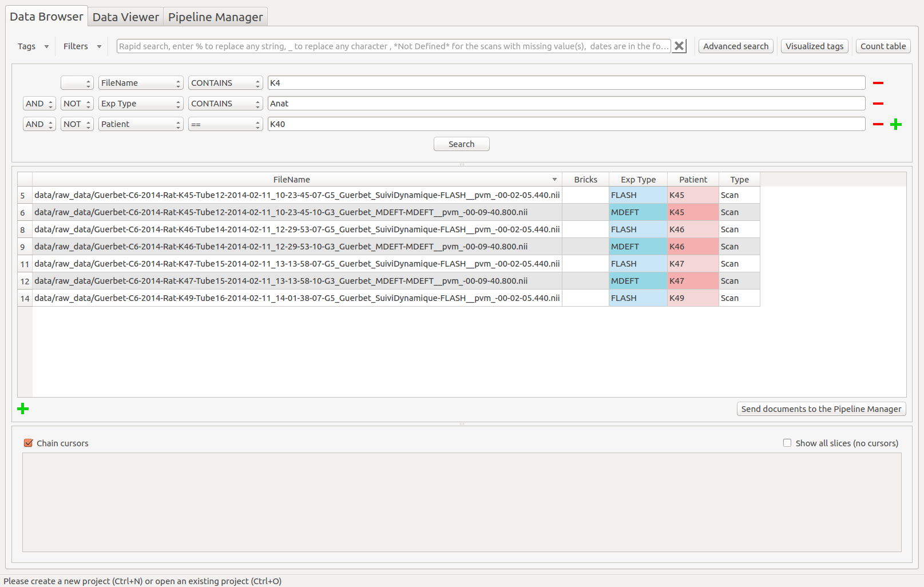Switch to the Data Browser tab
This screenshot has width=924, height=587.
(x=46, y=17)
